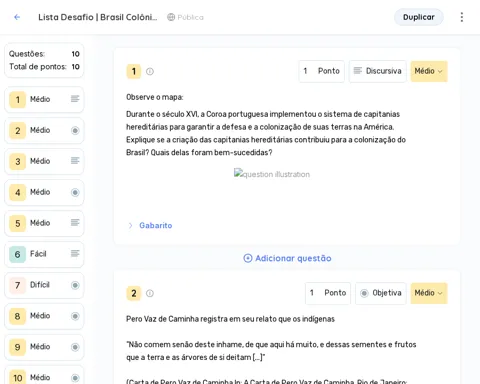Image resolution: width=480 pixels, height=384 pixels.
Task: Select question 3 Médio in sidebar
Action: point(44,161)
